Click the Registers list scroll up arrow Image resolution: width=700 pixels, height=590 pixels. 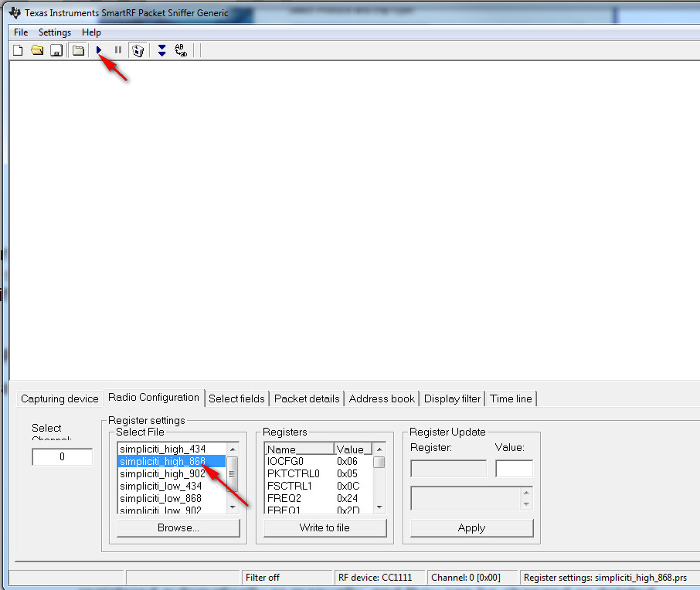(x=379, y=449)
